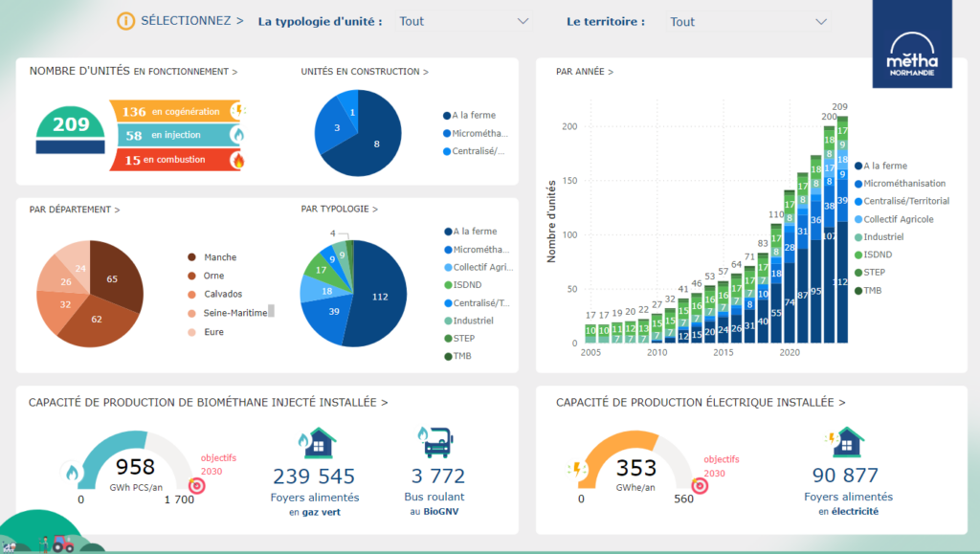Image resolution: width=980 pixels, height=554 pixels.
Task: Click 'Calvados' in the département legend
Action: tap(223, 294)
